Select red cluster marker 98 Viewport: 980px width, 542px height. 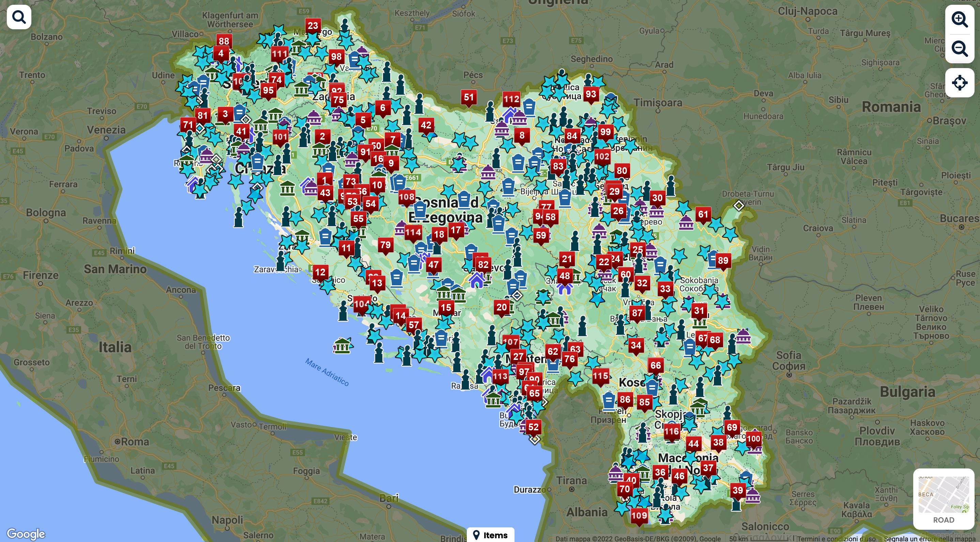click(336, 58)
